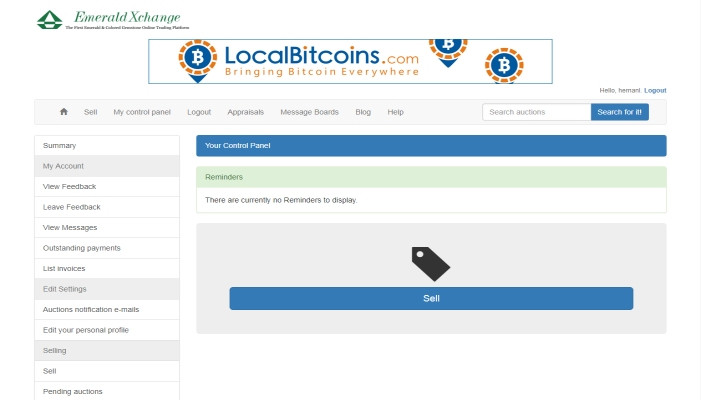This screenshot has height=400, width=701.
Task: Open Help in the navigation bar
Action: point(395,112)
